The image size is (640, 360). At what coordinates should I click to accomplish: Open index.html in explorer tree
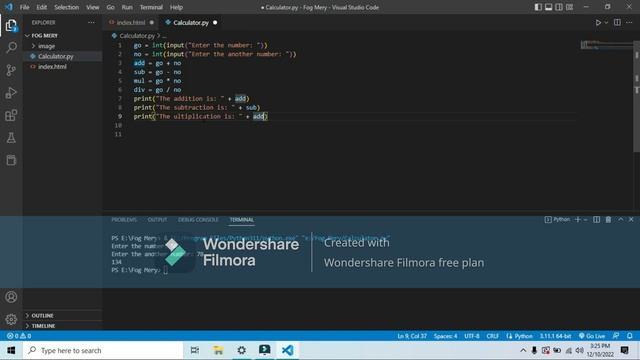[x=62, y=67]
